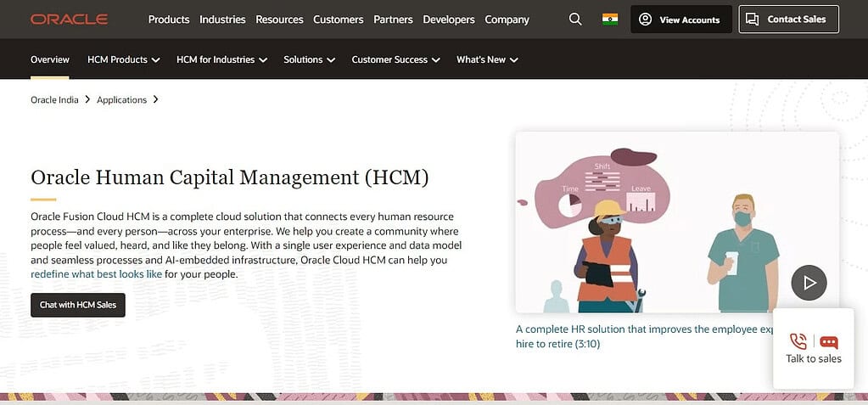Open the complete HR solution video link
Image resolution: width=868 pixels, height=405 pixels.
[x=645, y=336]
